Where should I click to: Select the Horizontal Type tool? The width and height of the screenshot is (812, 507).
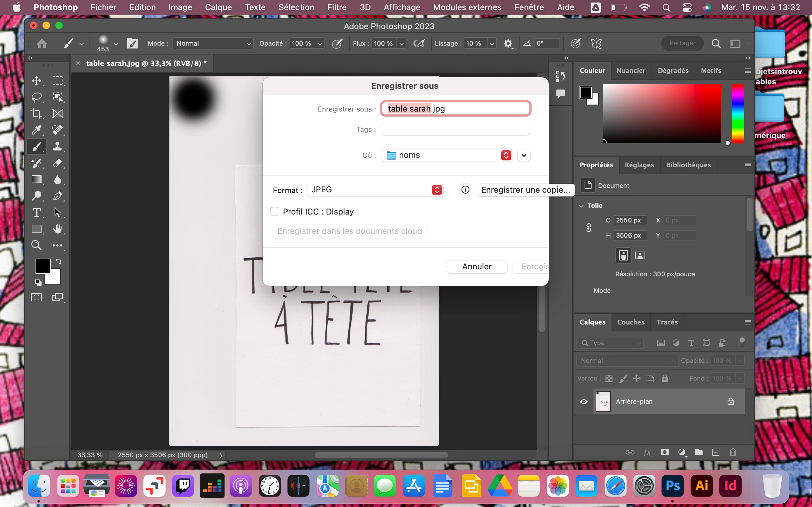click(36, 213)
